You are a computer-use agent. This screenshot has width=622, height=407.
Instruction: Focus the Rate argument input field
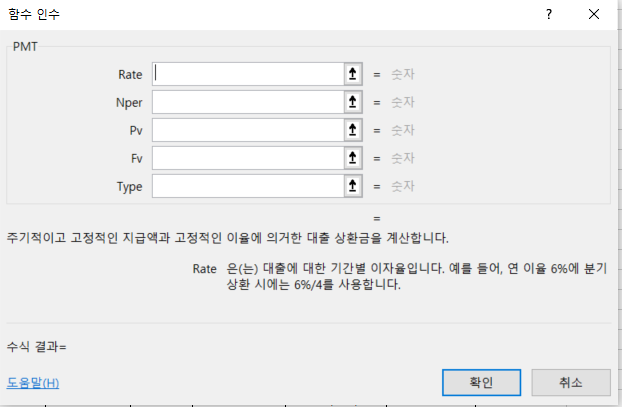(248, 74)
